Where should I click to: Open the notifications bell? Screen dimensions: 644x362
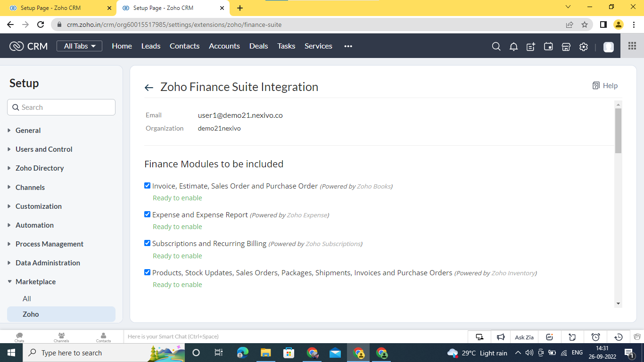coord(513,46)
